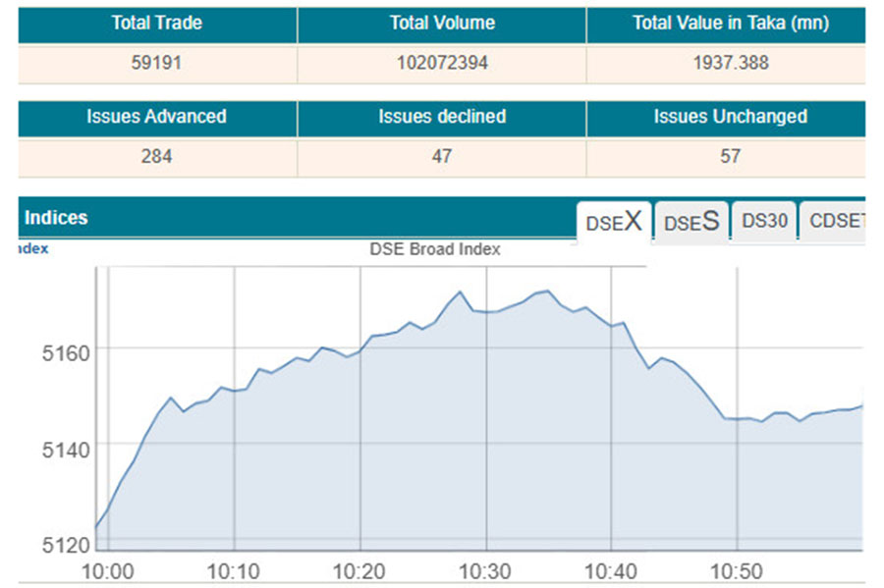The width and height of the screenshot is (884, 588).
Task: Open the DSES index tab
Action: click(691, 222)
